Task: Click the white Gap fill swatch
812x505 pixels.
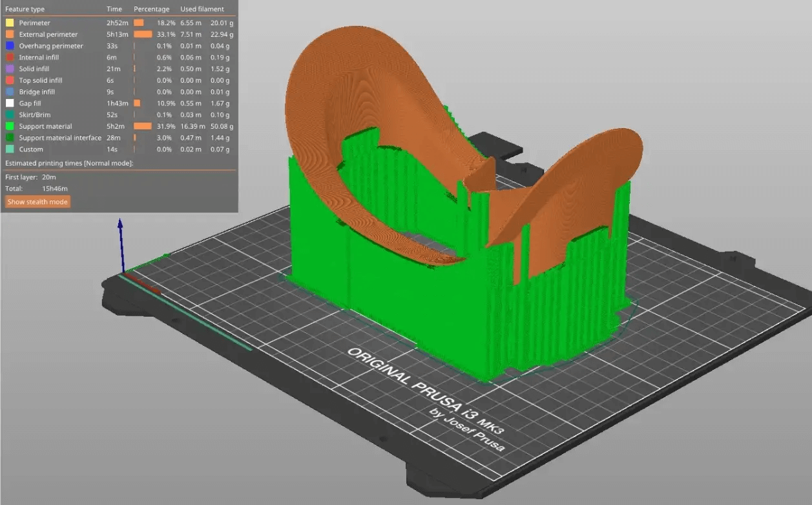Action: 10,103
